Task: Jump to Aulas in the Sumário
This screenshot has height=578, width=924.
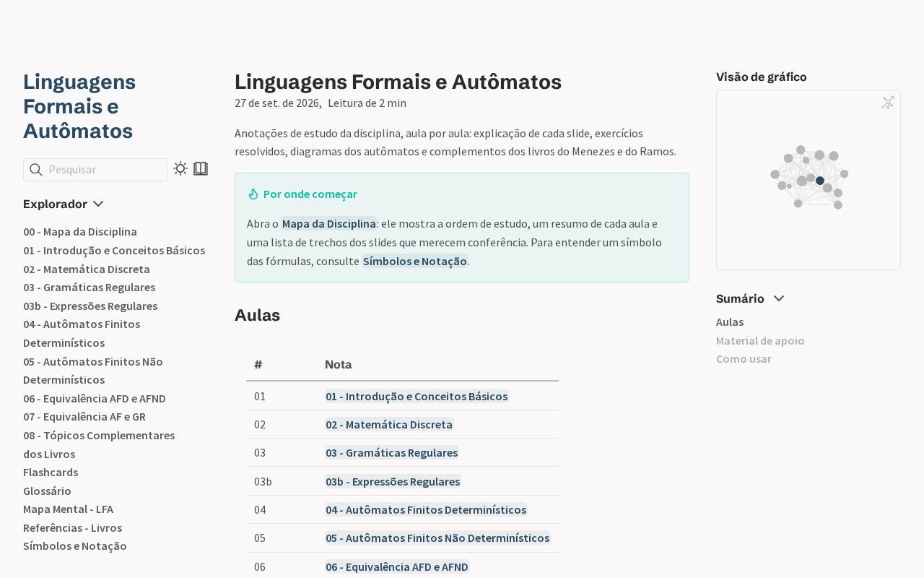Action: point(730,322)
